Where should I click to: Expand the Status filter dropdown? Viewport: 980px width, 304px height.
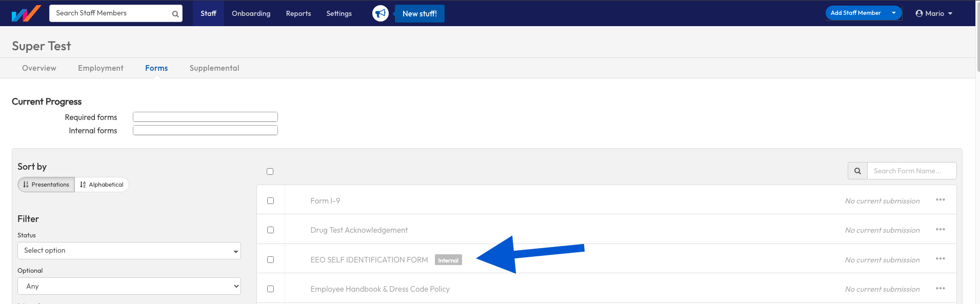[129, 251]
